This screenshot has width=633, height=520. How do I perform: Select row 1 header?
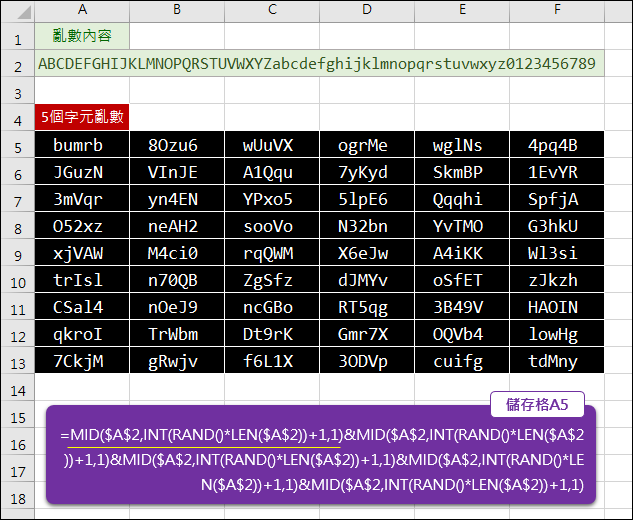(x=18, y=36)
